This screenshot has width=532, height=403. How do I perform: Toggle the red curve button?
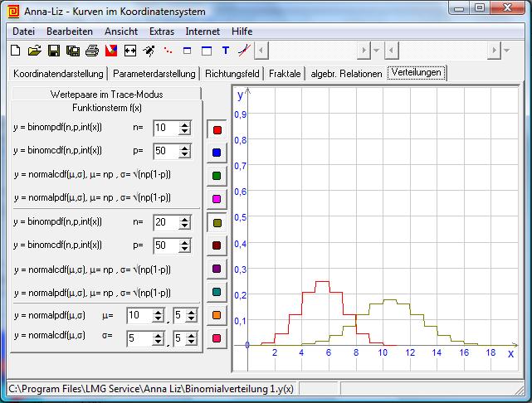click(x=217, y=130)
